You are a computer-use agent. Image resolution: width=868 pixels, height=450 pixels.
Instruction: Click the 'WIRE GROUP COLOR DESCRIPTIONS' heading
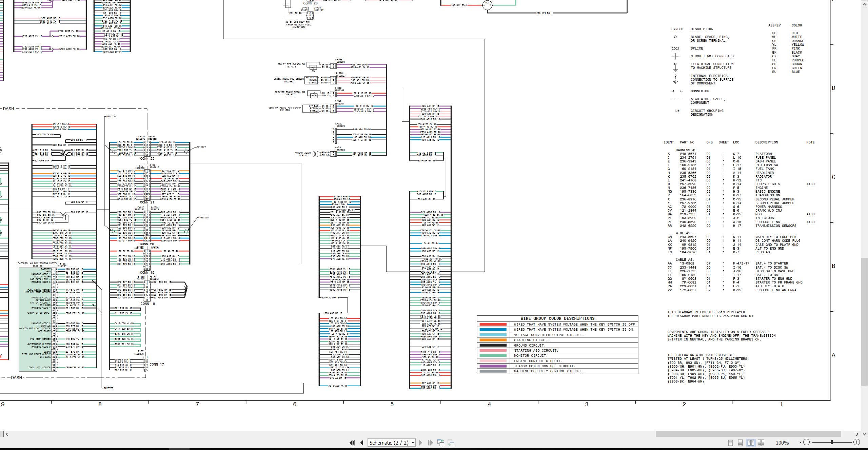point(557,318)
